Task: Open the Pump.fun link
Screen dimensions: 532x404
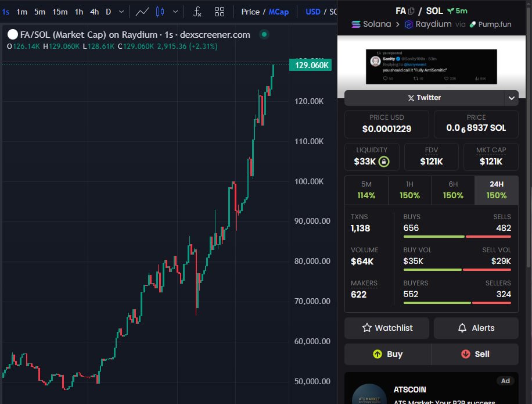Action: [x=494, y=24]
